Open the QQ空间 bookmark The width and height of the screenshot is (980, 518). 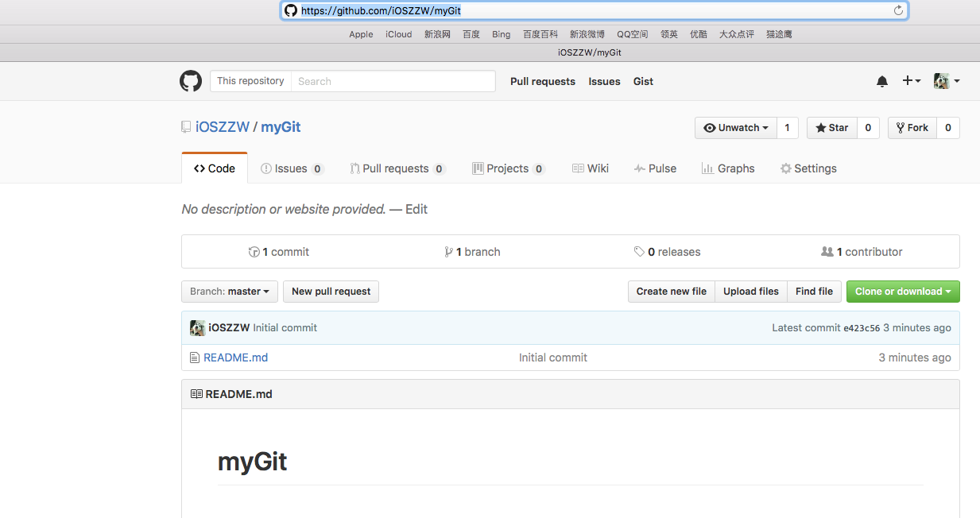[633, 34]
